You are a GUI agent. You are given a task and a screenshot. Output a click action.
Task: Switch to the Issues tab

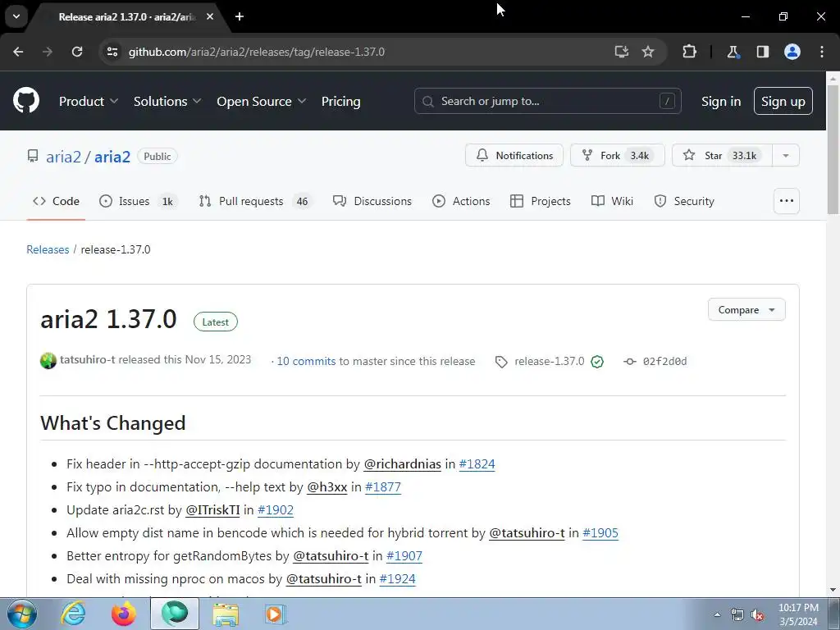point(139,201)
